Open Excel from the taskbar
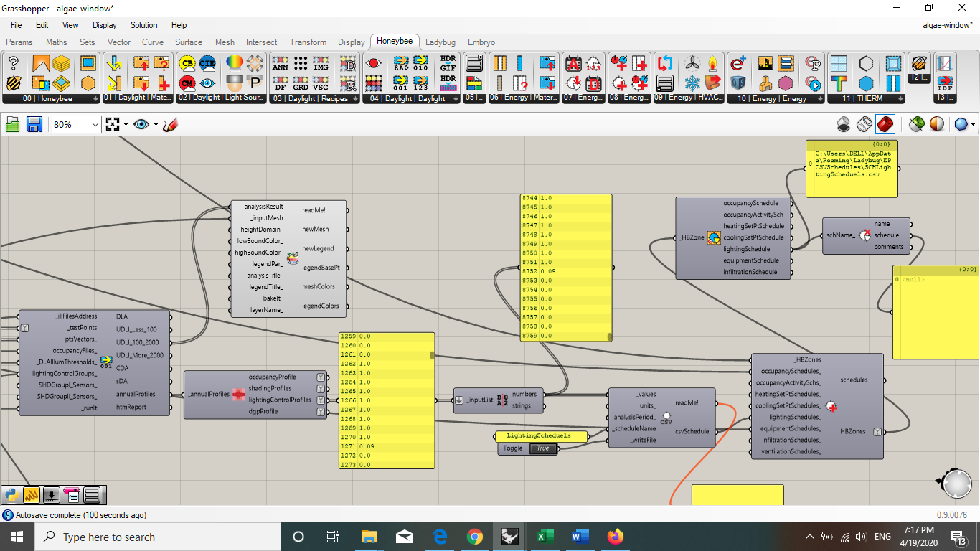The width and height of the screenshot is (980, 551). (x=545, y=536)
